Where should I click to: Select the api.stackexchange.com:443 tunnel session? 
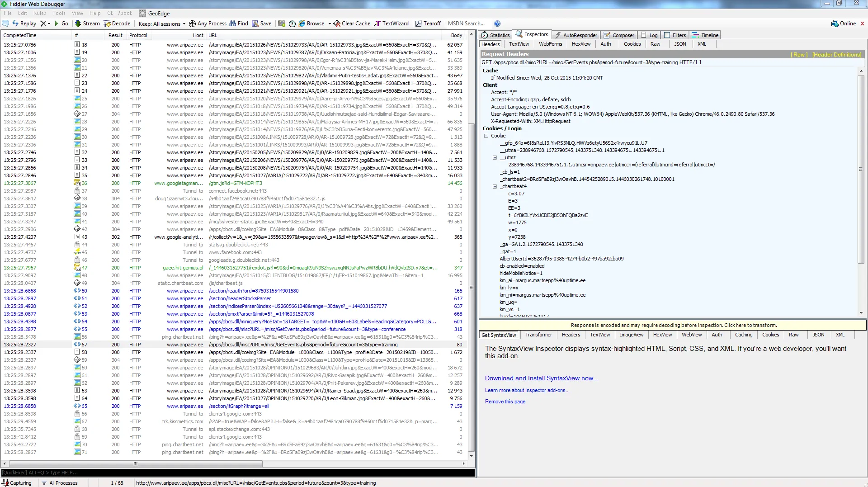click(x=233, y=429)
